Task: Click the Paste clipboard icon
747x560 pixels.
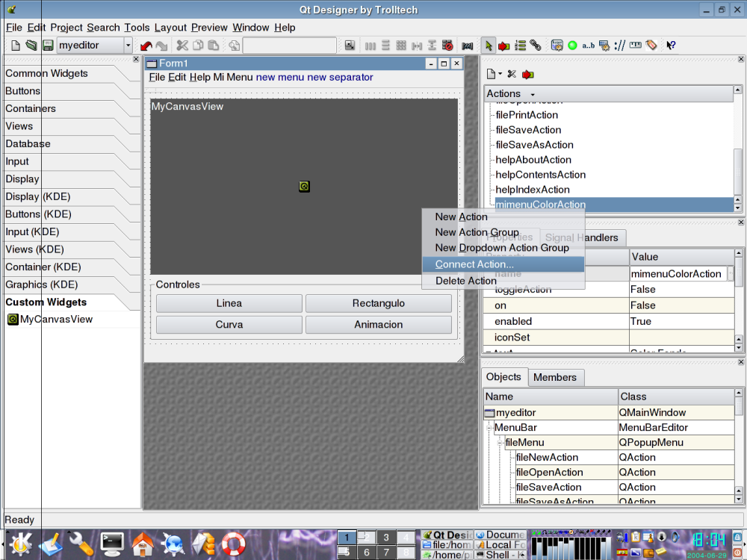Action: [x=214, y=46]
